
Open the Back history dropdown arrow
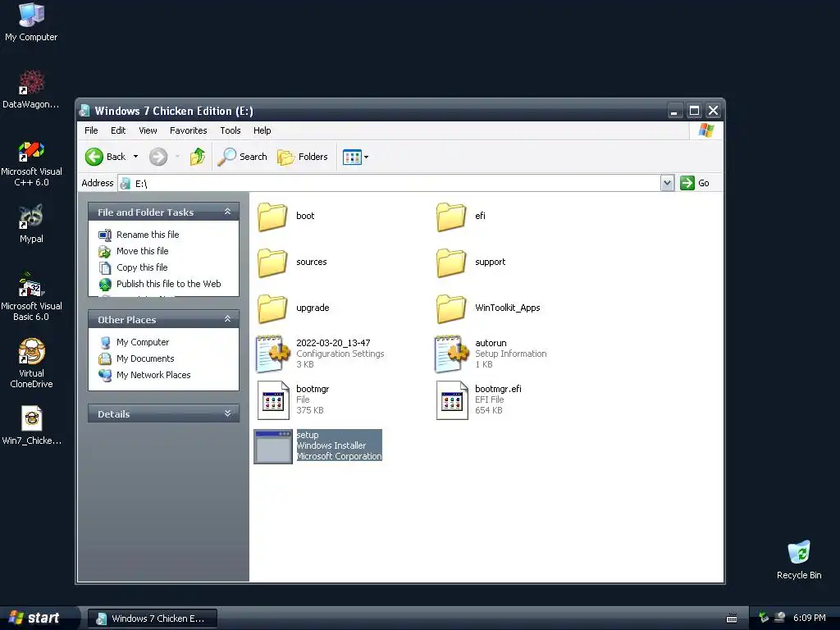(x=135, y=157)
